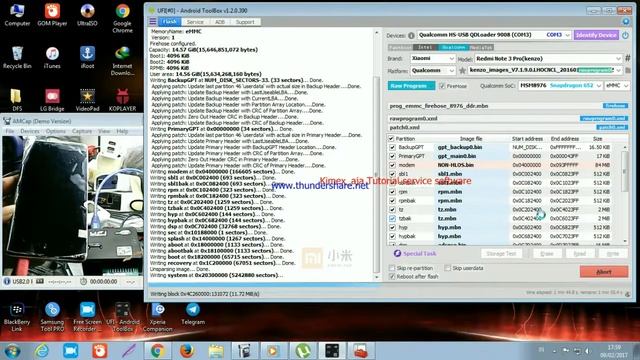Select the Qualcomm chipset tab
The height and width of the screenshot is (360, 640).
point(453,47)
